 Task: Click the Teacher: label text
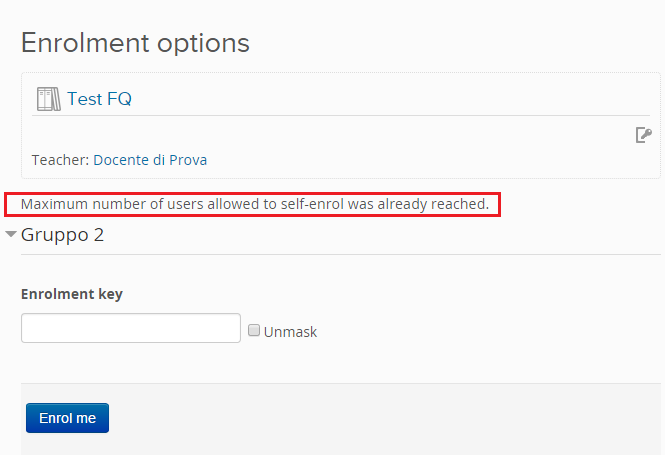tap(60, 160)
